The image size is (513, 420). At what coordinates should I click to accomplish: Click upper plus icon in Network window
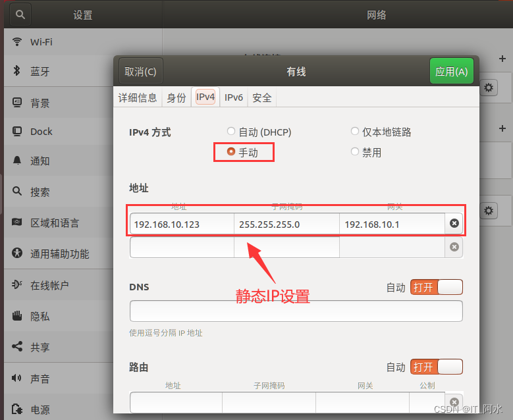(502, 59)
